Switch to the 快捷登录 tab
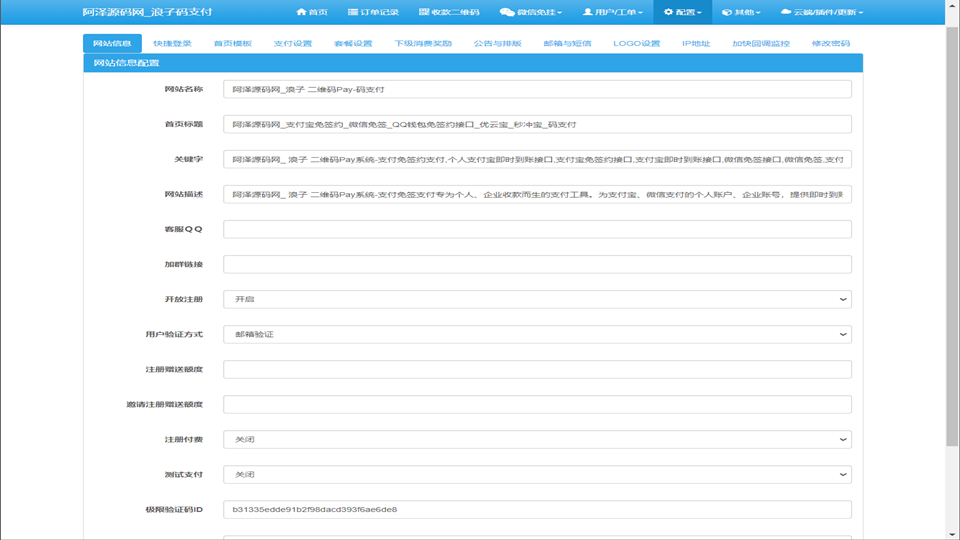 tap(172, 43)
